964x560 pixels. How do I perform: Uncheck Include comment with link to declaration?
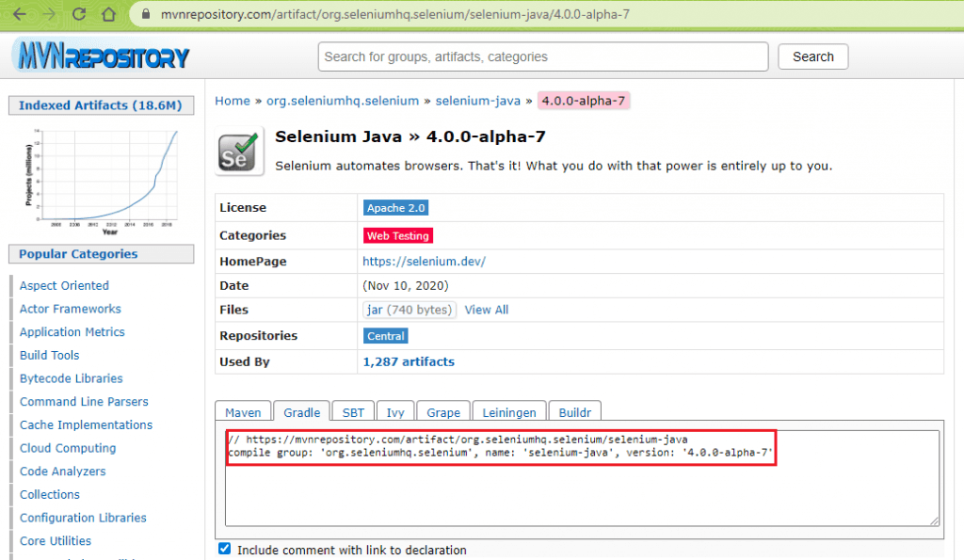(224, 549)
